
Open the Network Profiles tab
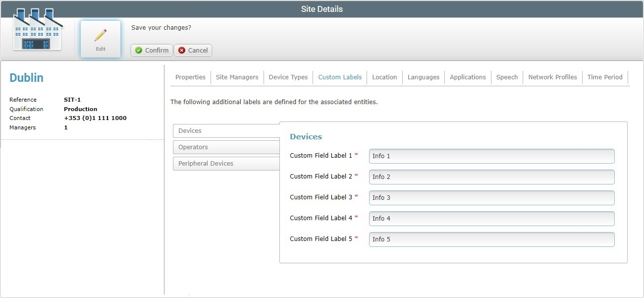coord(552,77)
